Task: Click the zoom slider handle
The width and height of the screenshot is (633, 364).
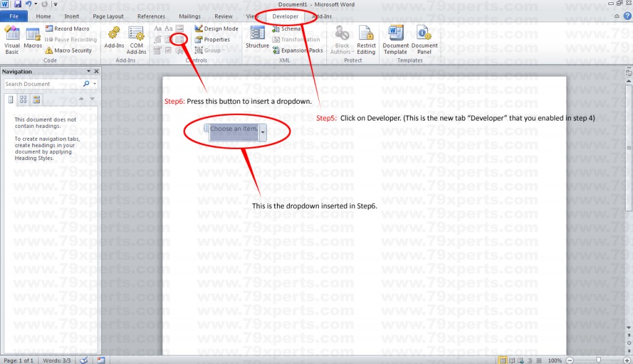Action: click(x=598, y=360)
